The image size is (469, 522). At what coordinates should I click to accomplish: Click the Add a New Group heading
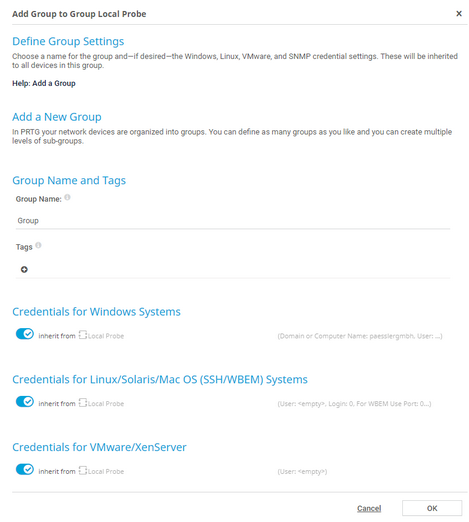pos(57,117)
